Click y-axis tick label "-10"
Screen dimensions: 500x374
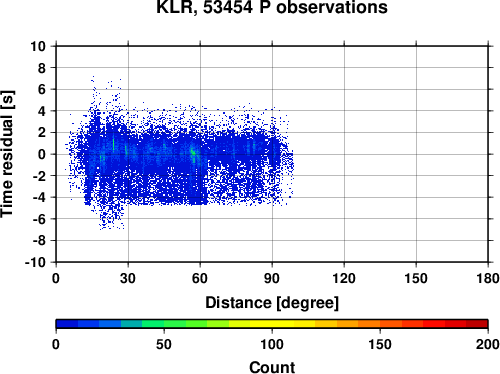[35, 263]
